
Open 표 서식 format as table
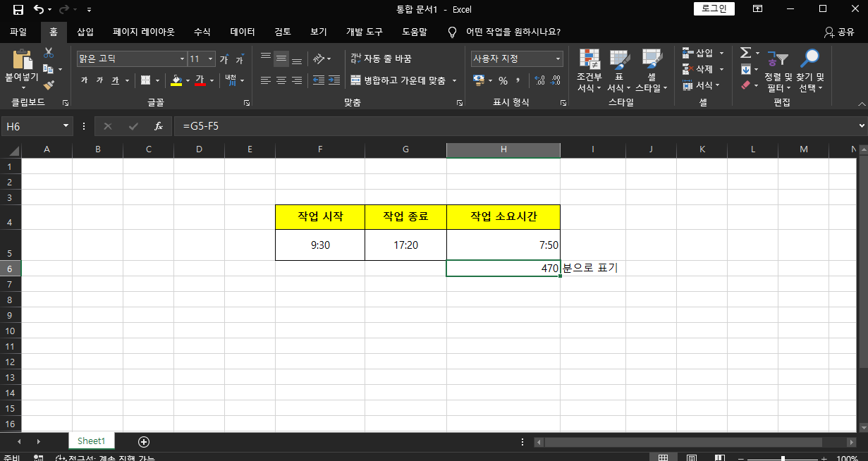619,71
